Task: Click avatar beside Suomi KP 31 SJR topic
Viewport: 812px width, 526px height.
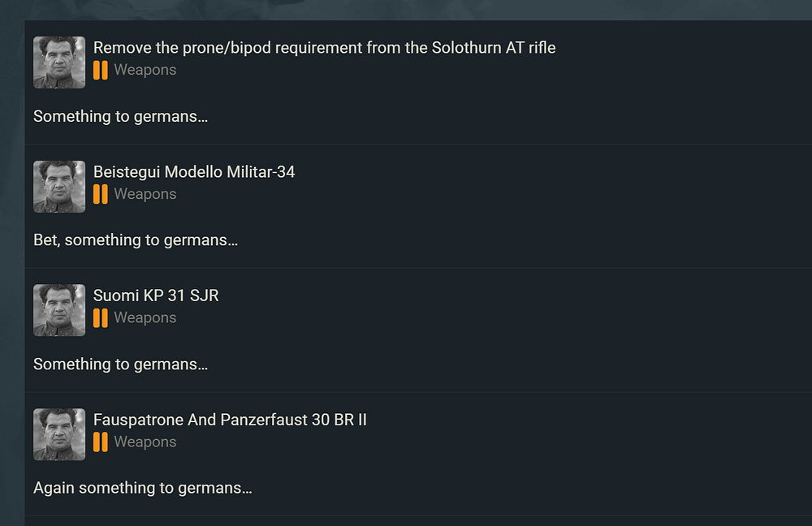Action: click(x=59, y=310)
